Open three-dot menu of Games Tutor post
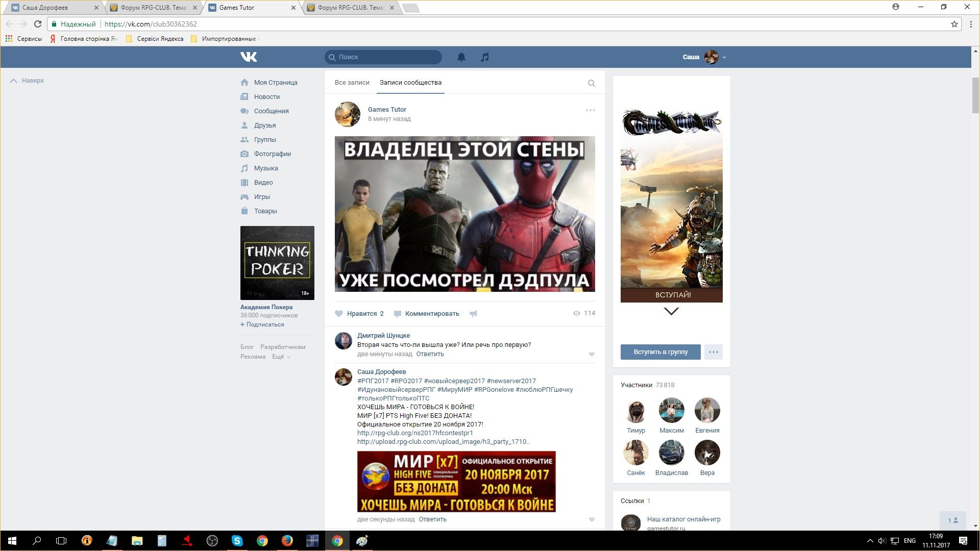Screen dimensions: 980x551 [x=590, y=110]
